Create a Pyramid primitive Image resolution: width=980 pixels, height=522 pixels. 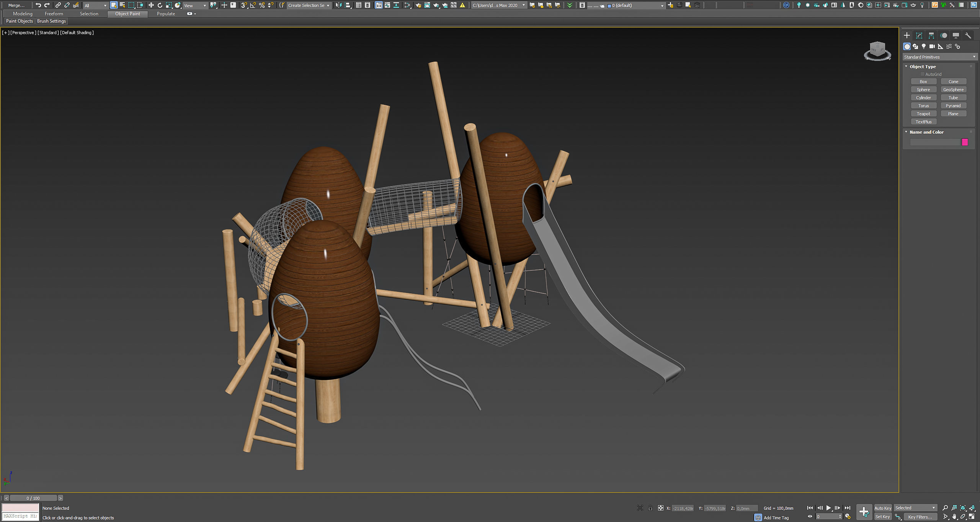click(x=953, y=106)
